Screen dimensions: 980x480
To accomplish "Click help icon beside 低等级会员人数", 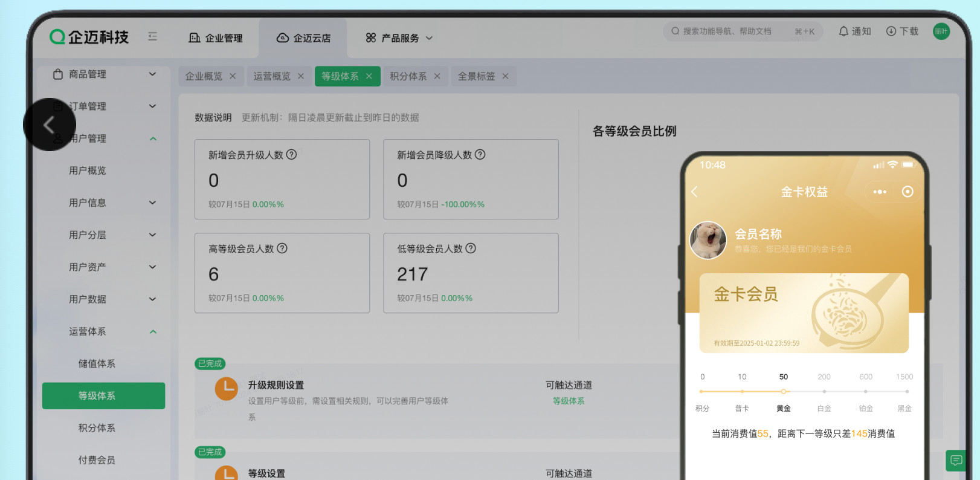I will click(x=471, y=248).
